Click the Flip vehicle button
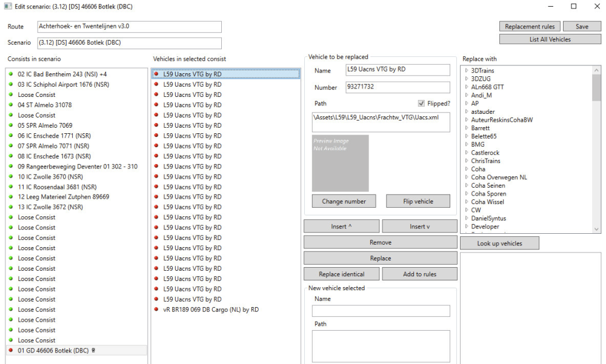The height and width of the screenshot is (364, 606). click(x=418, y=202)
